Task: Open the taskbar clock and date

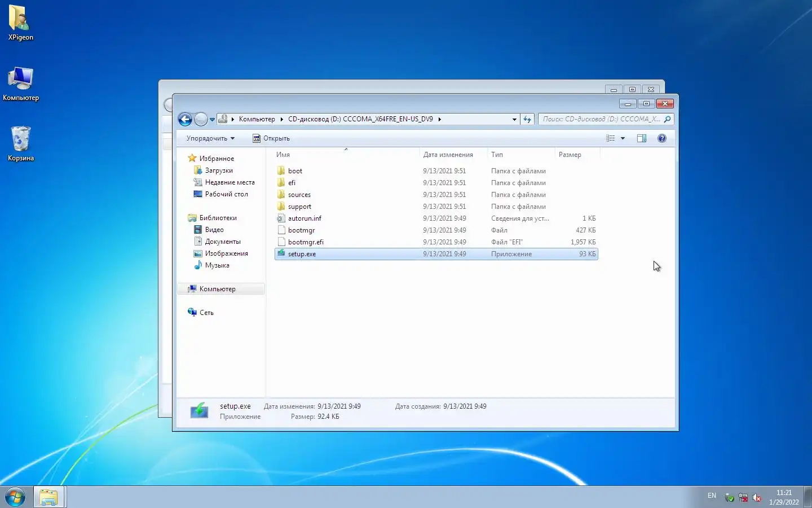Action: coord(784,497)
